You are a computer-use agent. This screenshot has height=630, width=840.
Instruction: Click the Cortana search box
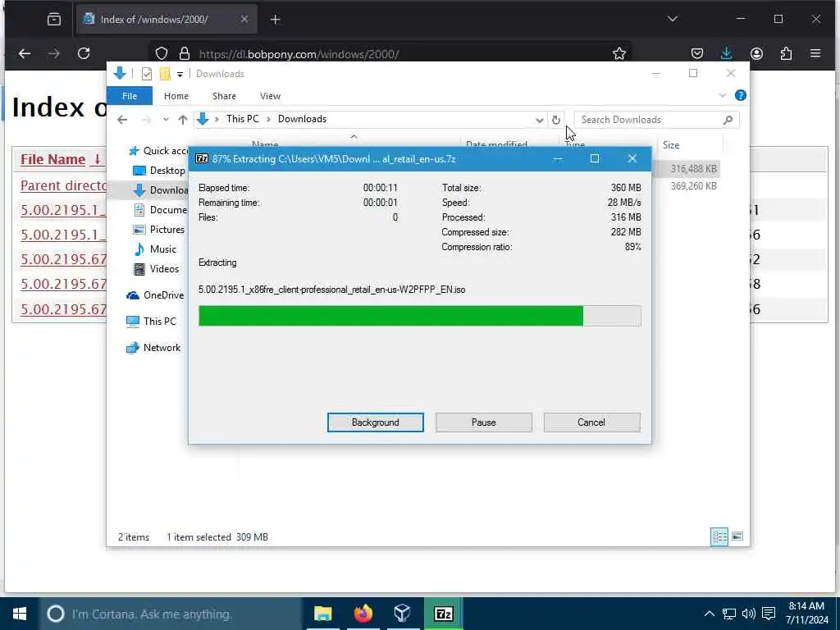pyautogui.click(x=171, y=614)
